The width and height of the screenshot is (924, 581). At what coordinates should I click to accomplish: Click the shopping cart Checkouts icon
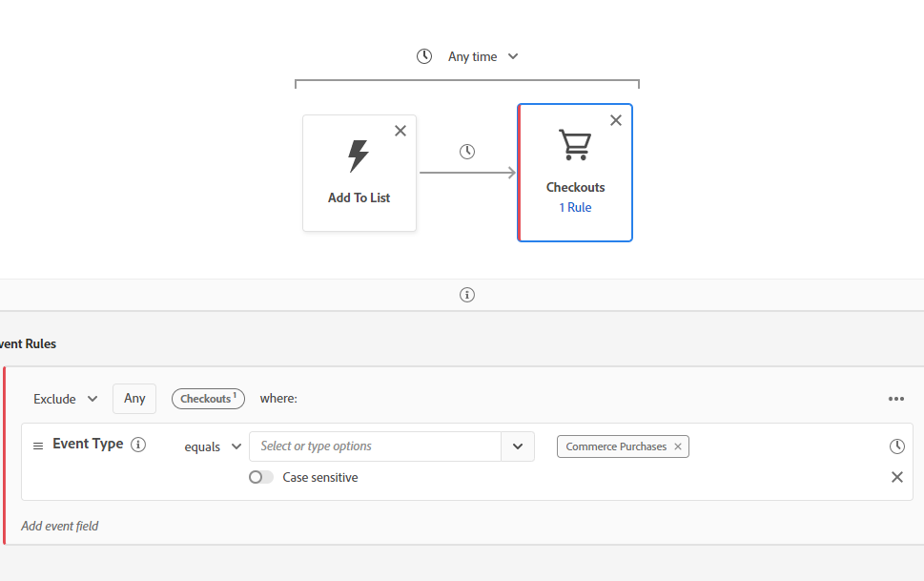pyautogui.click(x=574, y=145)
